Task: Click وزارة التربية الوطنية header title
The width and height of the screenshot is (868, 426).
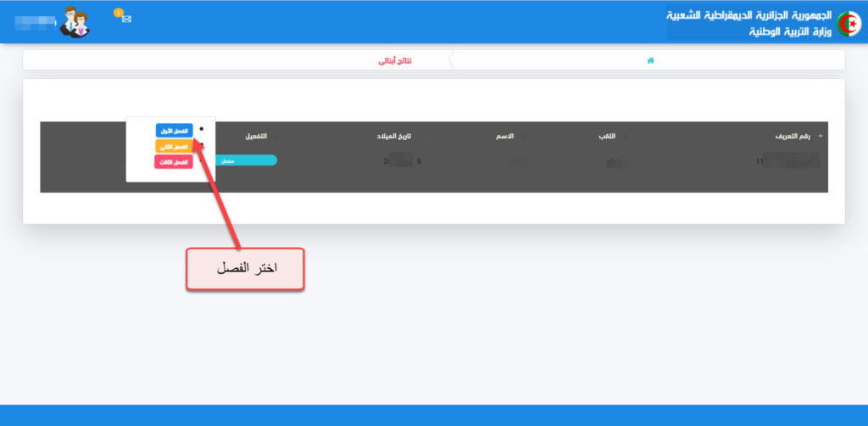Action: [790, 31]
